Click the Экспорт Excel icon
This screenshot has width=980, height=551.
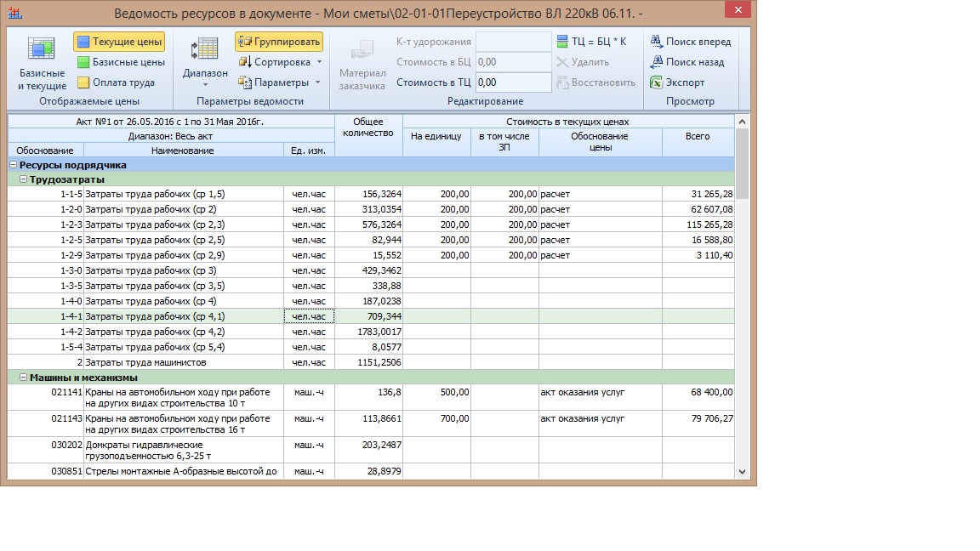656,82
